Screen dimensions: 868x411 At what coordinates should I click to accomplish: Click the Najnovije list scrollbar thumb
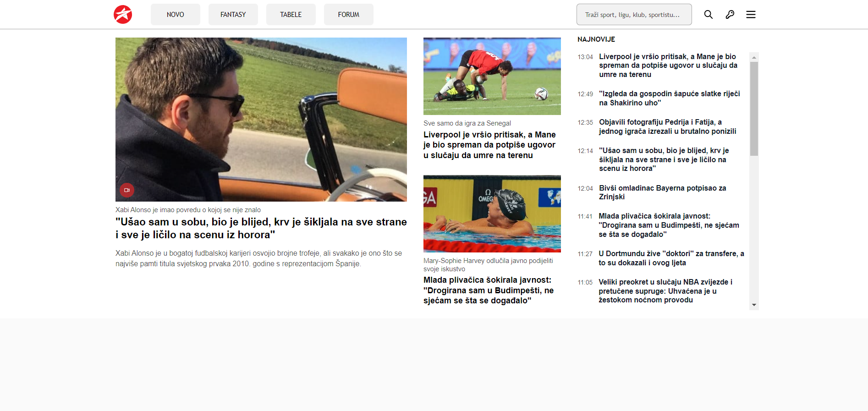(754, 109)
